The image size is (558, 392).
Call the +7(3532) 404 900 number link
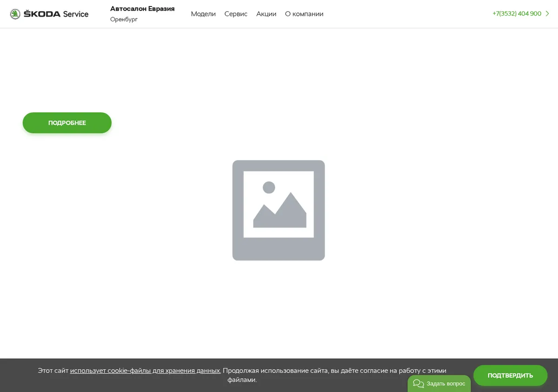517,14
